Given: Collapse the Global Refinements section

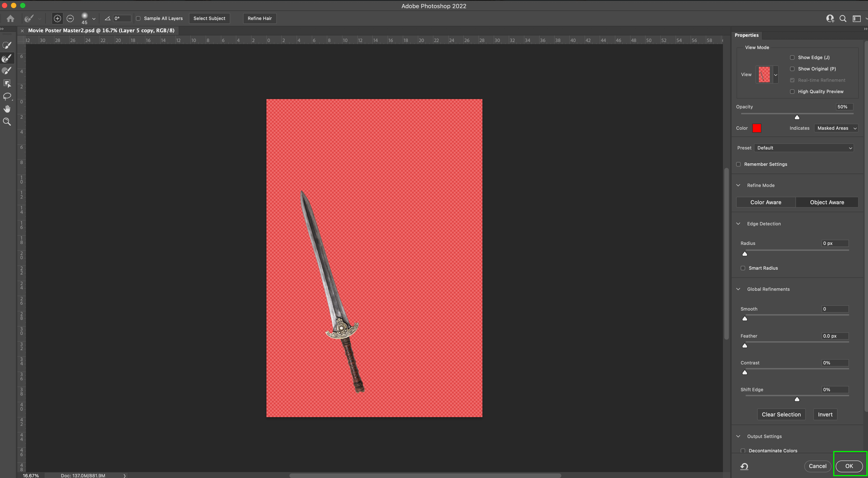Looking at the screenshot, I should (738, 289).
